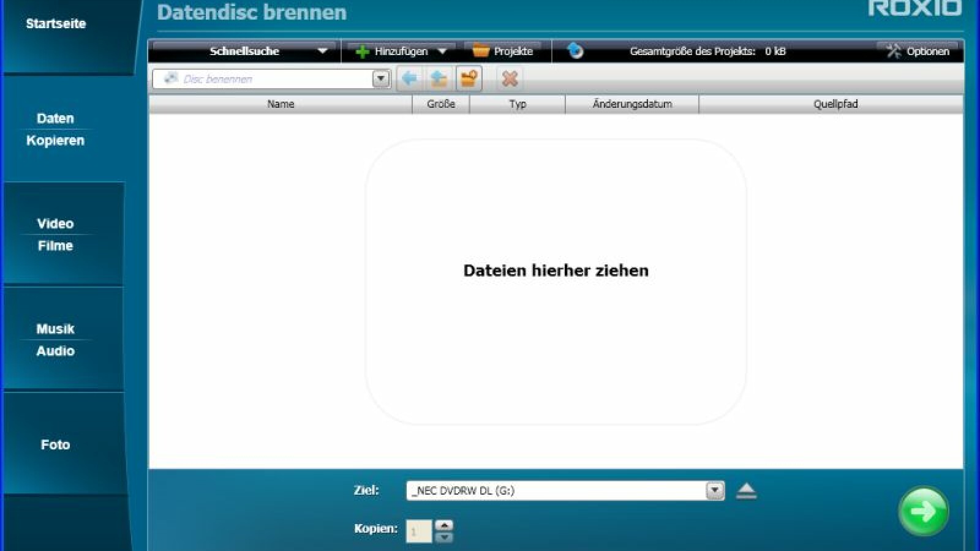Expand the Ziel drive dropdown
Image resolution: width=980 pixels, height=551 pixels.
715,490
